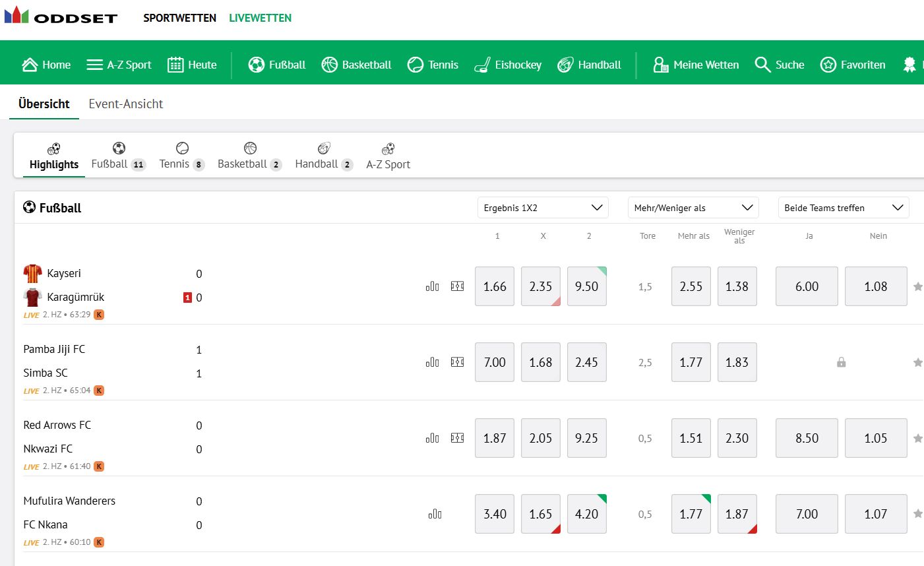Open the Ergebnis 1X2 market dropdown
924x566 pixels.
(542, 207)
